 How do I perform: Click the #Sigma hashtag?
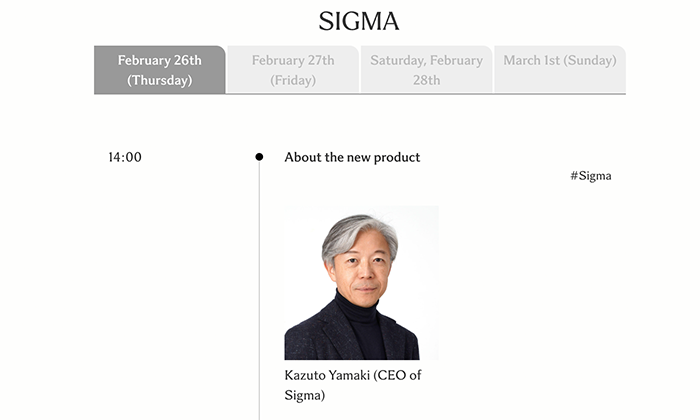[x=590, y=176]
